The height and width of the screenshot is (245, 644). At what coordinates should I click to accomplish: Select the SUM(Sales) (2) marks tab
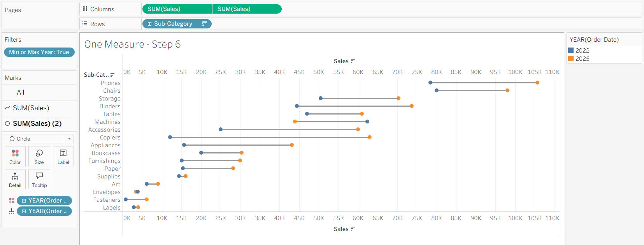37,123
